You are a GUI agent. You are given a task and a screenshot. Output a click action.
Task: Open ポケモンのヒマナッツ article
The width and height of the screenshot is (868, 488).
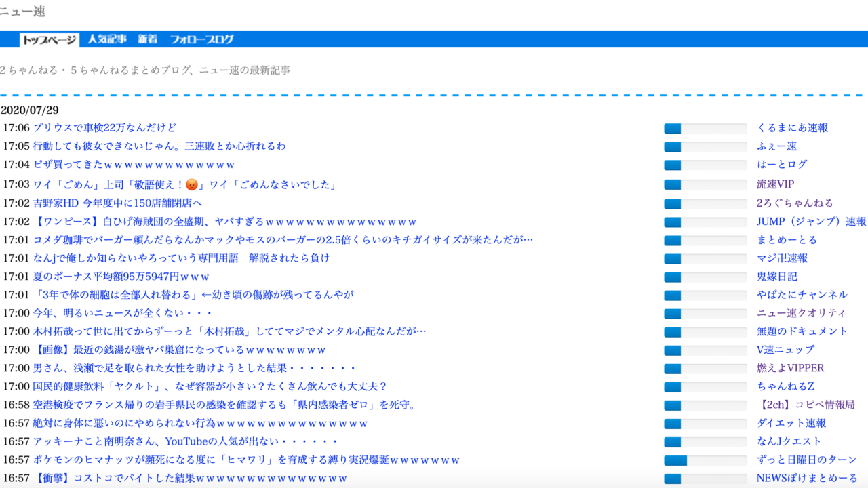(x=246, y=460)
